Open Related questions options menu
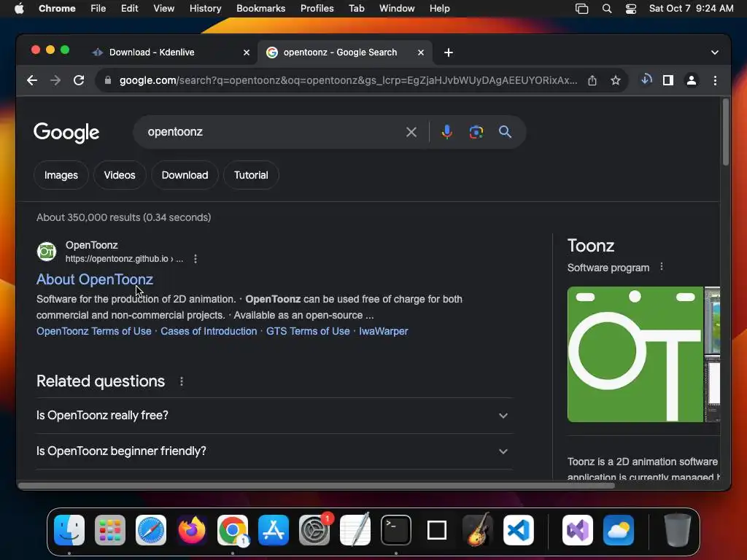This screenshot has width=747, height=560. coord(182,381)
